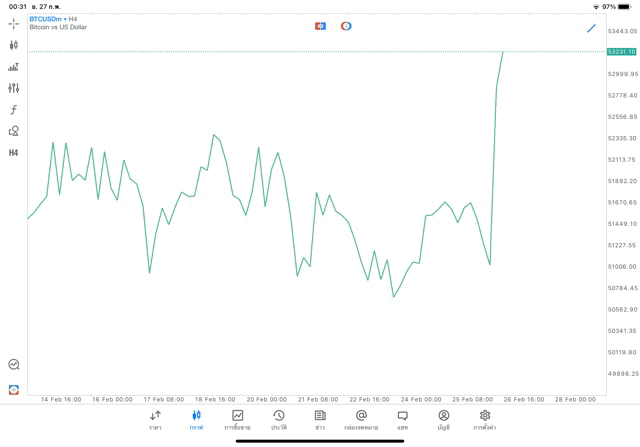Select the H4 timeframe button
640x447 pixels.
point(13,153)
